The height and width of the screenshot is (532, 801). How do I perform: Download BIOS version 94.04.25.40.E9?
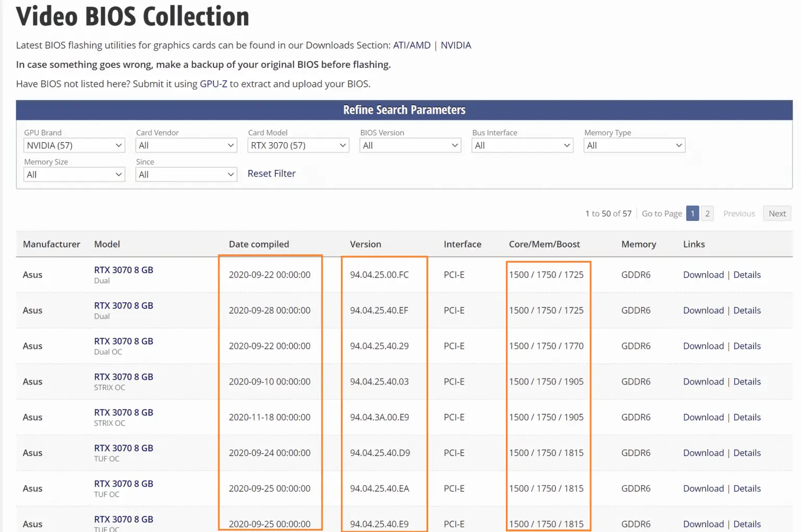coord(703,524)
